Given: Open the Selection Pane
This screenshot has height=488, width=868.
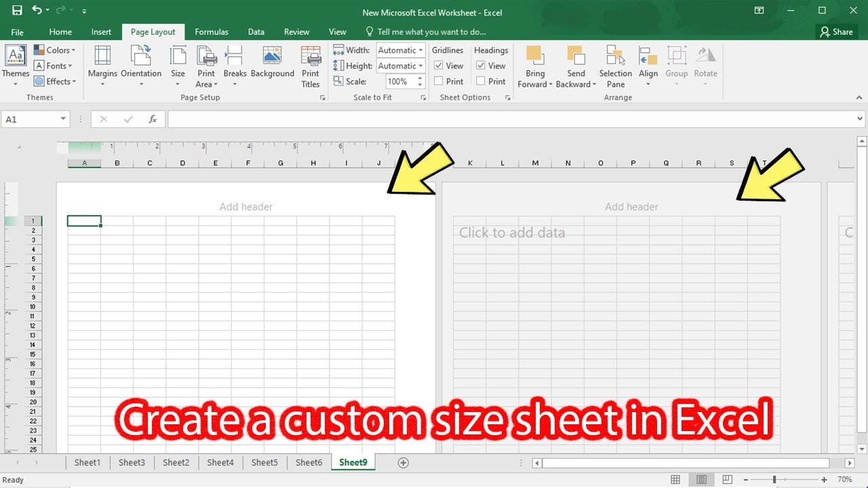Looking at the screenshot, I should [614, 66].
